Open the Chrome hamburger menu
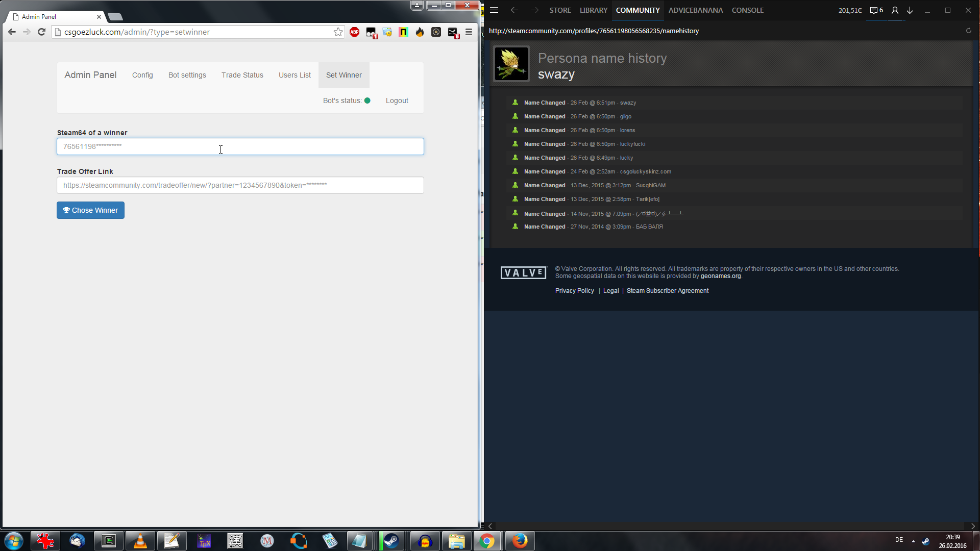Screen dimensions: 980x551 [469, 32]
